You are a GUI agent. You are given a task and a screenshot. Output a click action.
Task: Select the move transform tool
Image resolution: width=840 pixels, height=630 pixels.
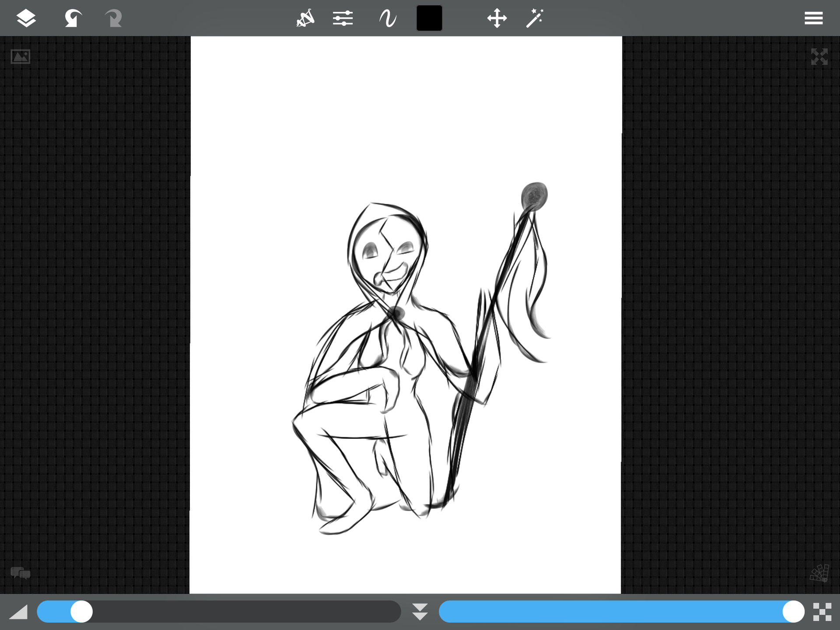(x=497, y=18)
